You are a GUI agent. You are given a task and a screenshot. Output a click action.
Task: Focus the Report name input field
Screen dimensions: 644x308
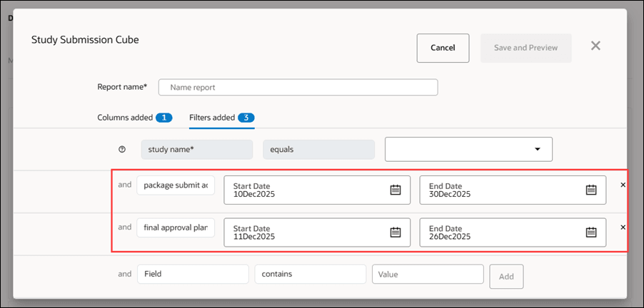pyautogui.click(x=298, y=88)
